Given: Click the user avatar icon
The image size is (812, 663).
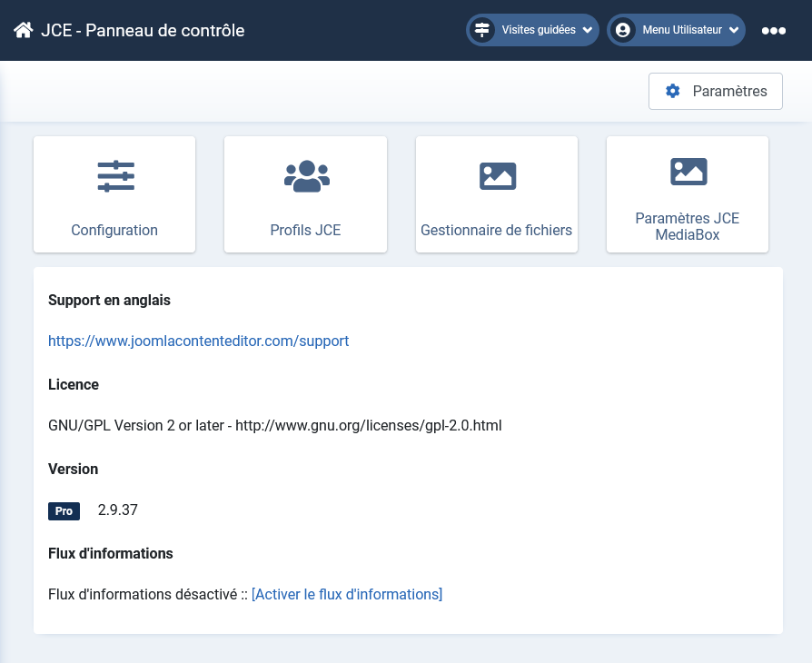Looking at the screenshot, I should (623, 30).
